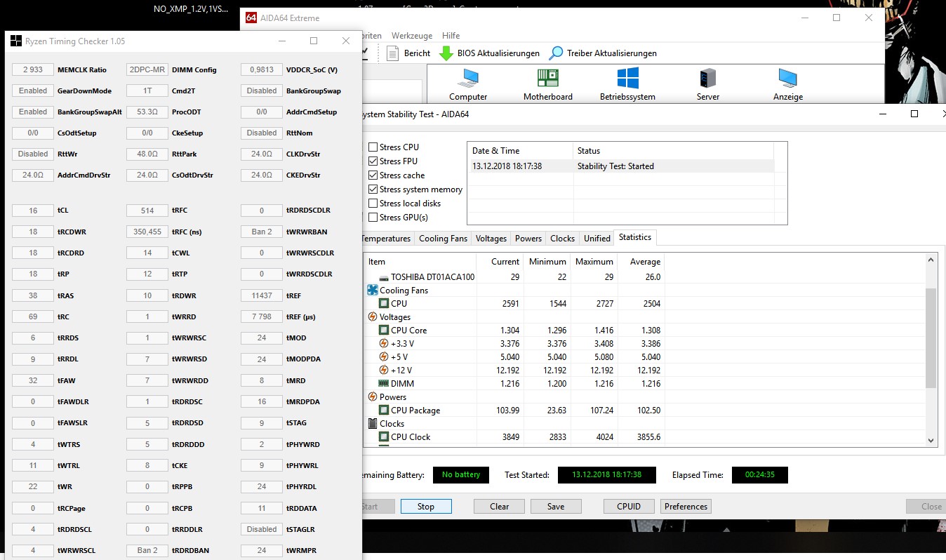The height and width of the screenshot is (560, 946).
Task: Click the DIMM memory module icon
Action: pyautogui.click(x=384, y=383)
